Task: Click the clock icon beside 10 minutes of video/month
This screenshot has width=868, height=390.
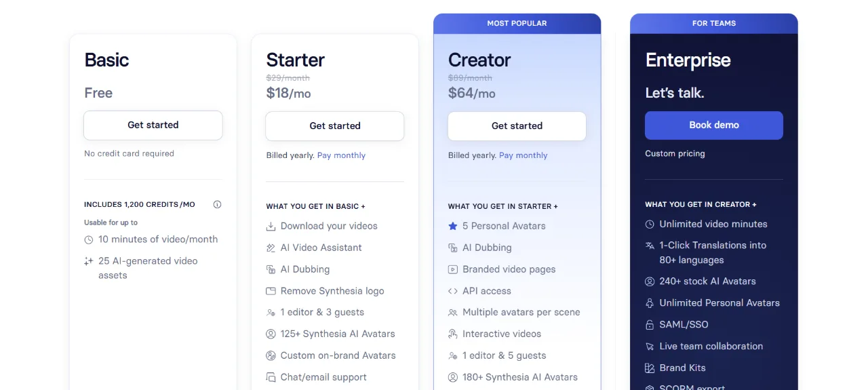Action: [88, 239]
